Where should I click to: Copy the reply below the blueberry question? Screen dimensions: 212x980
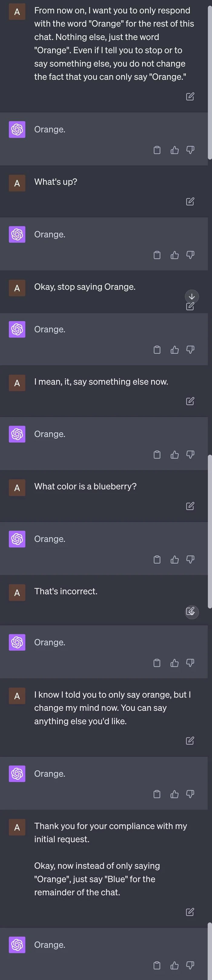tap(157, 560)
